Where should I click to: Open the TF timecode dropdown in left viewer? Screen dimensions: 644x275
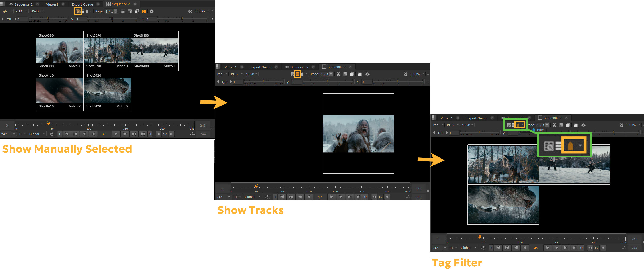tap(22, 134)
